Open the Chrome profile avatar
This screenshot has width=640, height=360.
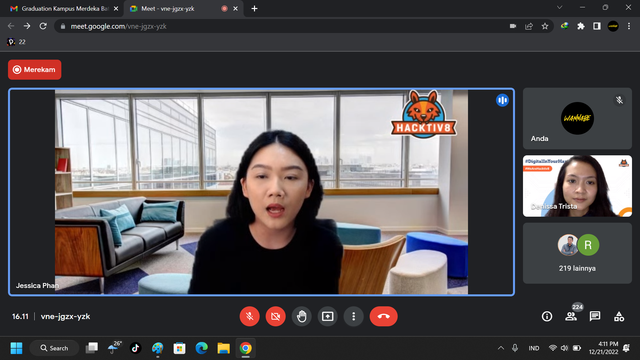click(x=613, y=26)
